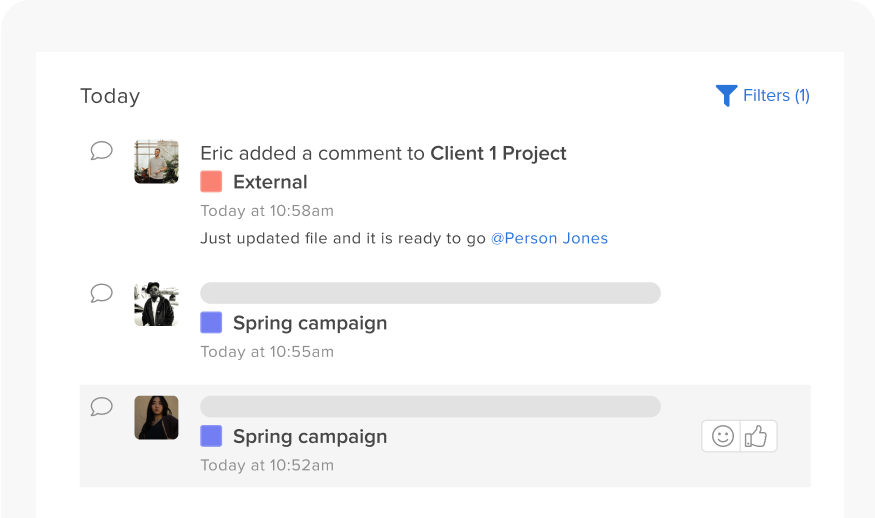Open Eric's profile photo thumbnail
875x518 pixels.
156,161
